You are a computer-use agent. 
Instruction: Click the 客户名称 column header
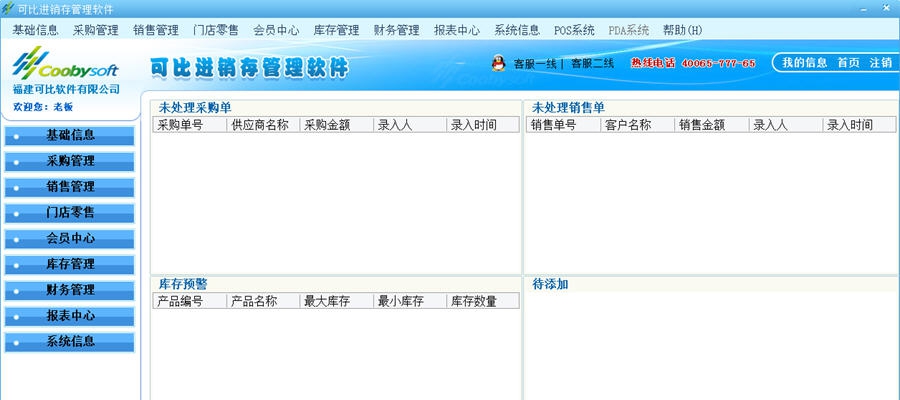click(x=638, y=125)
